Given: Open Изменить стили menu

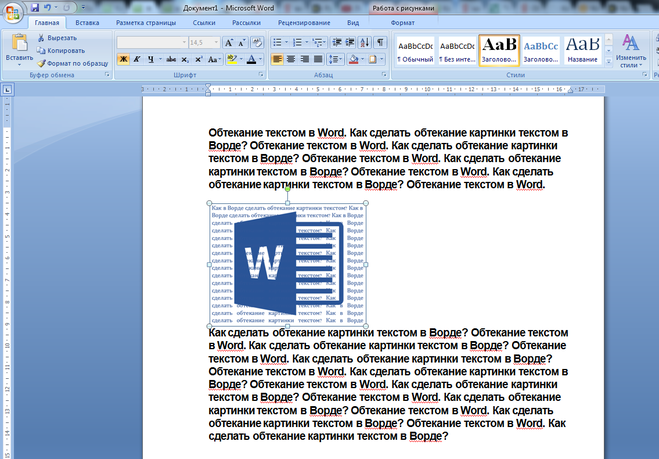Looking at the screenshot, I should [x=631, y=50].
